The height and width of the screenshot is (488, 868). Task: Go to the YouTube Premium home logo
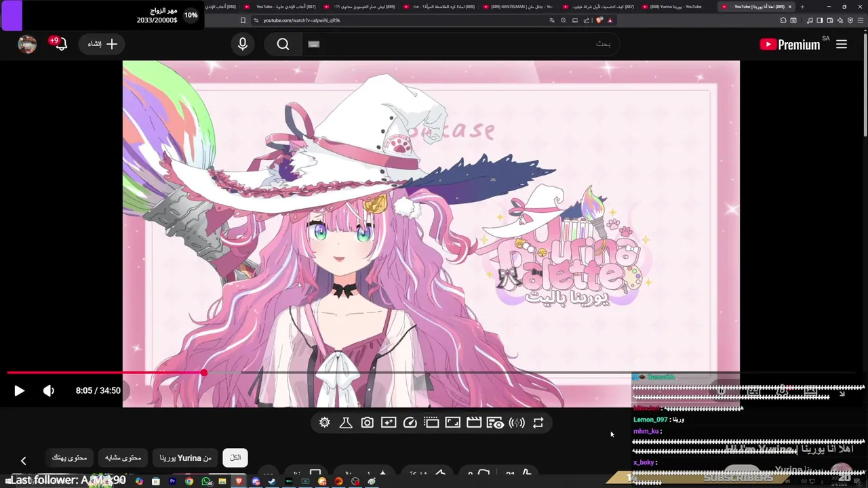click(791, 44)
